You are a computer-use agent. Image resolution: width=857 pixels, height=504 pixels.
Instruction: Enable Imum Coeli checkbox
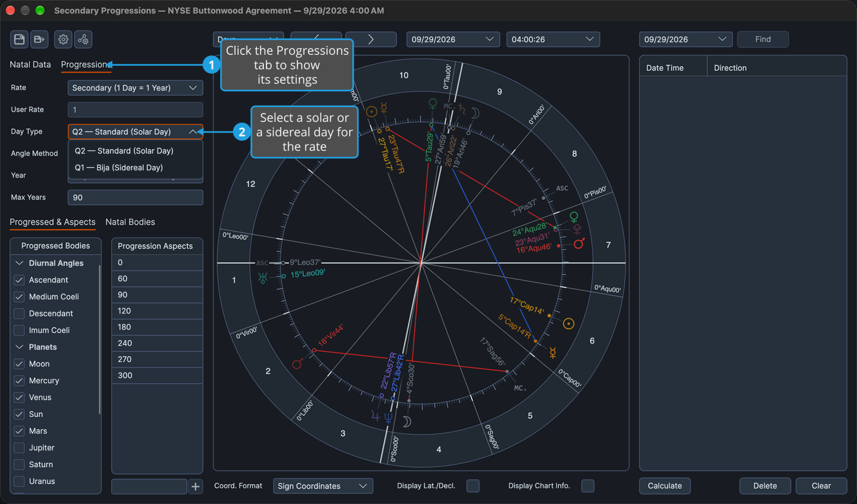[x=19, y=330]
